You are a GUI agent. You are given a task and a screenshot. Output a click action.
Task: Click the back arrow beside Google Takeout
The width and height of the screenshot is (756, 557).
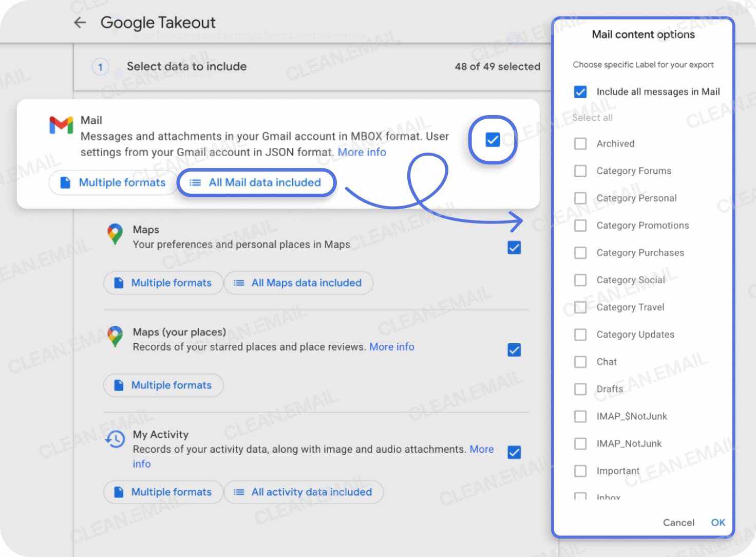[x=80, y=22]
